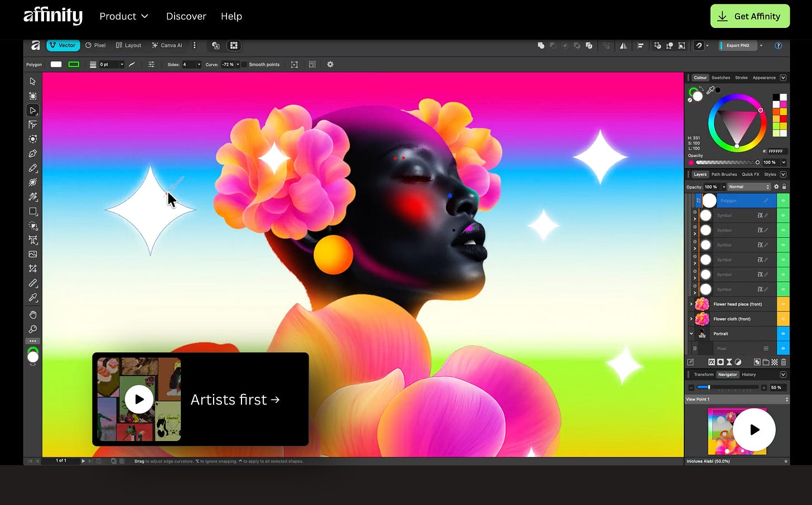Open the View Point 1 dropdown
Image resolution: width=812 pixels, height=505 pixels.
[737, 400]
